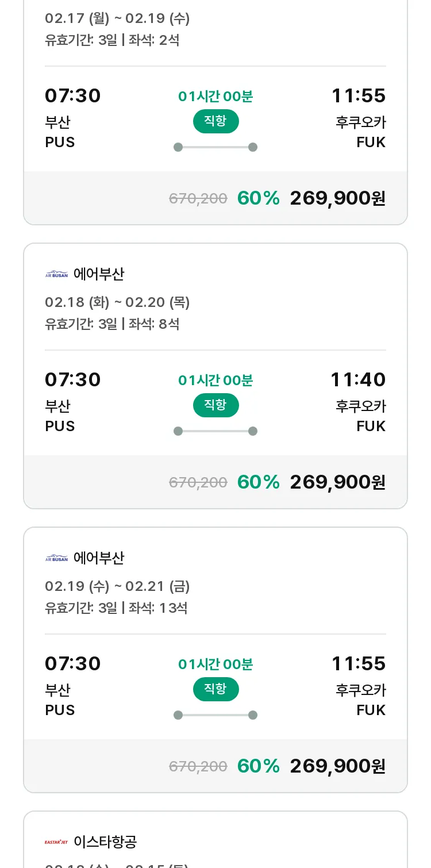
Task: Tap 유효기간: 3일 | 좌석: 13석 text
Action: click(116, 608)
